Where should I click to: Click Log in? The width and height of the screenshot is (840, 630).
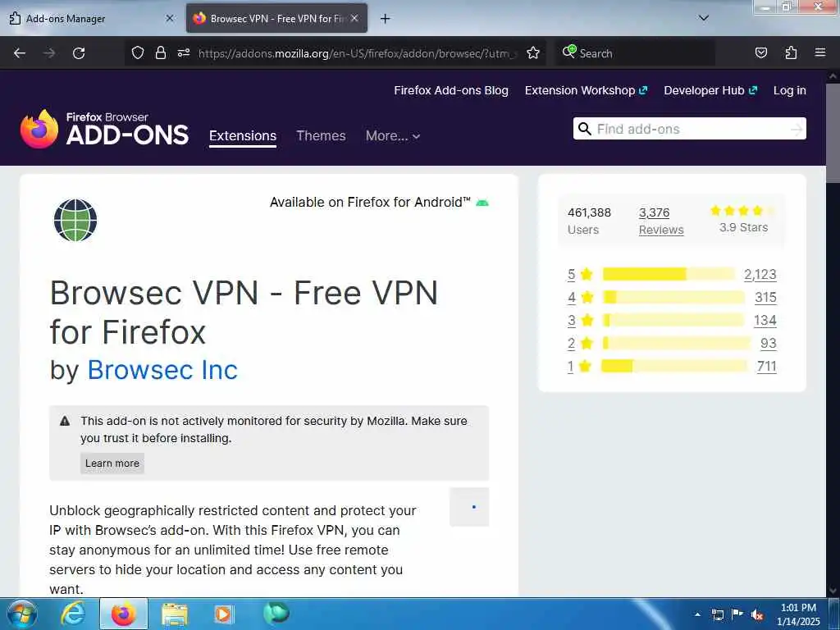pyautogui.click(x=790, y=90)
